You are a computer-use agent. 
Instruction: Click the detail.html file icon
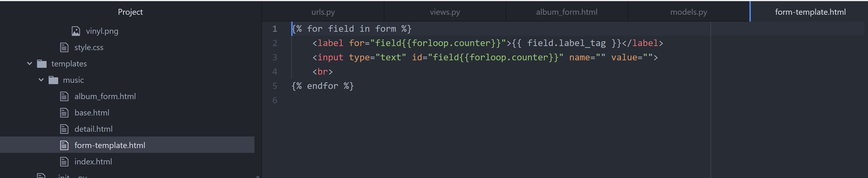tap(64, 129)
